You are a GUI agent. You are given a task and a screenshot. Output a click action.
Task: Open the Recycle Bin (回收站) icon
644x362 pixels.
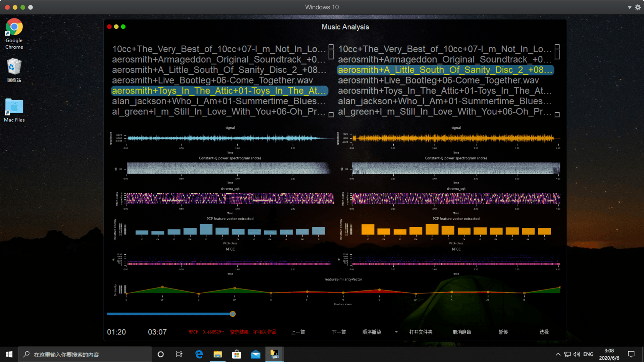14,70
